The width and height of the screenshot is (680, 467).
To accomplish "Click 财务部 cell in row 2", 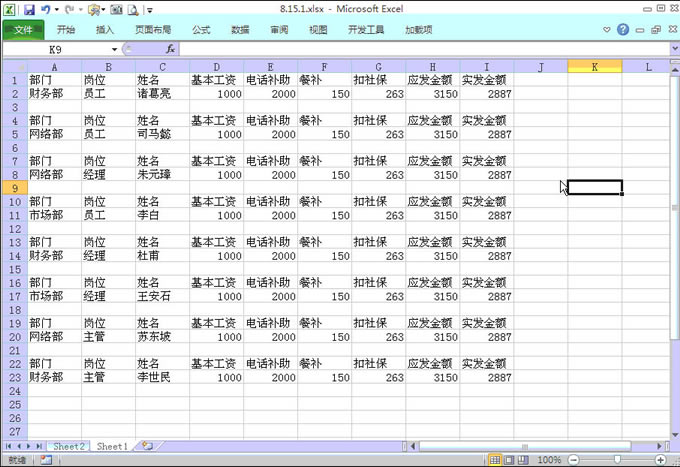I will [x=54, y=94].
